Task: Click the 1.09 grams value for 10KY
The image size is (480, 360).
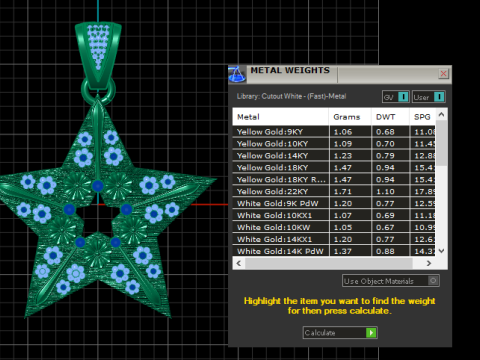Action: tap(343, 144)
